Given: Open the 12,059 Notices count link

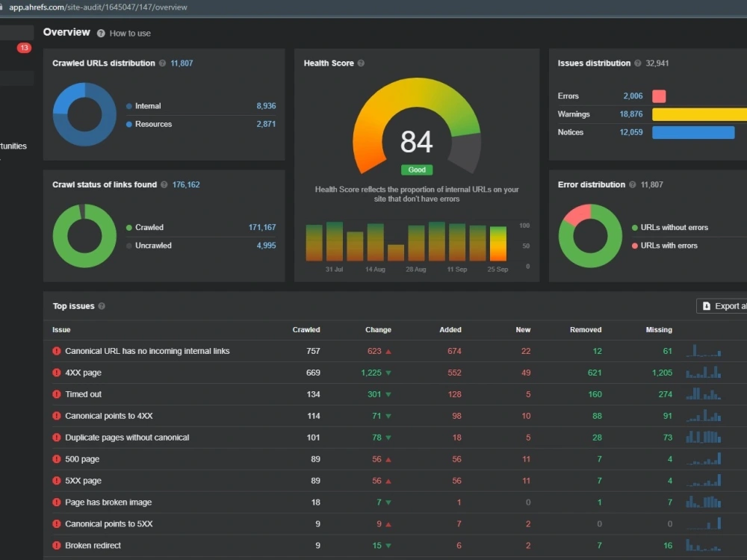Looking at the screenshot, I should 631,132.
